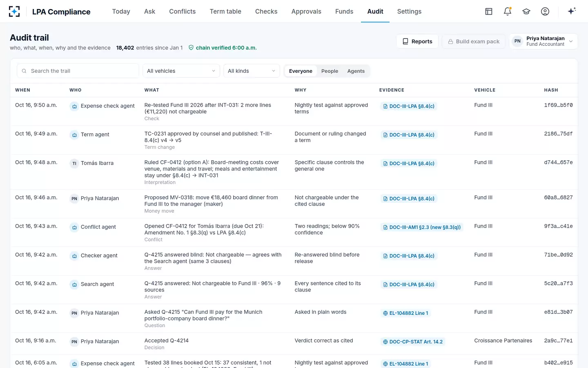Open the Checks tab

click(x=266, y=11)
